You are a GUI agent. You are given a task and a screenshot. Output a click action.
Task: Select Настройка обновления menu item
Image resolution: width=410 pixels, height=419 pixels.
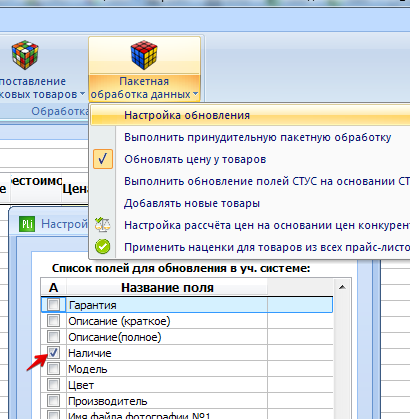(x=250, y=115)
